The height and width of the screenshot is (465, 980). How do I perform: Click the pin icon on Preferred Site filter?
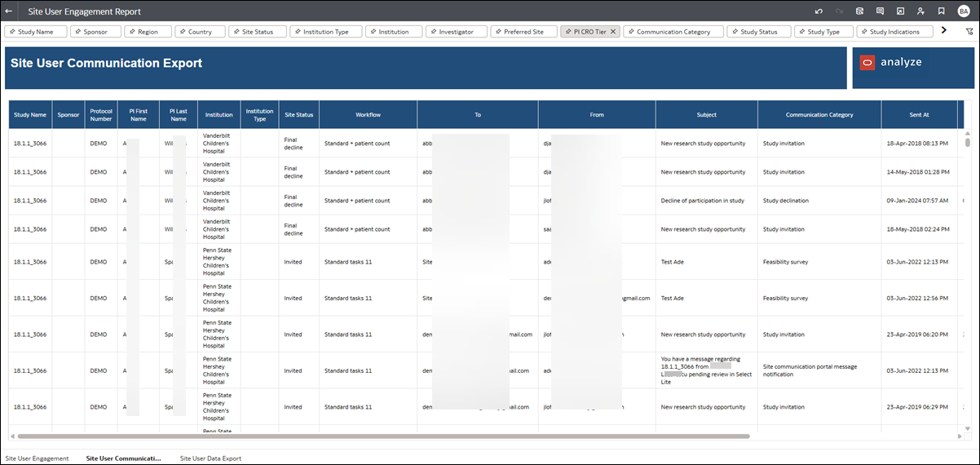click(497, 32)
